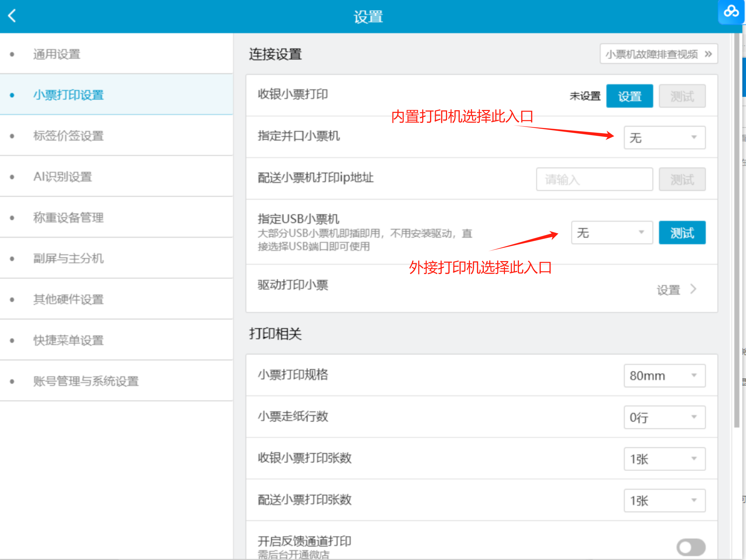This screenshot has width=746, height=560.
Task: Open AI识别设置 section
Action: pos(63,177)
